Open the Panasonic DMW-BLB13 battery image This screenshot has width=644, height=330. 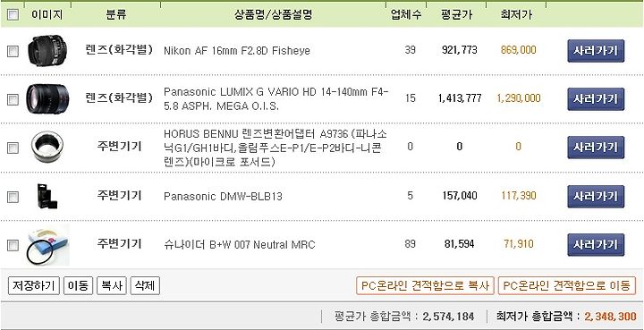coord(47,196)
